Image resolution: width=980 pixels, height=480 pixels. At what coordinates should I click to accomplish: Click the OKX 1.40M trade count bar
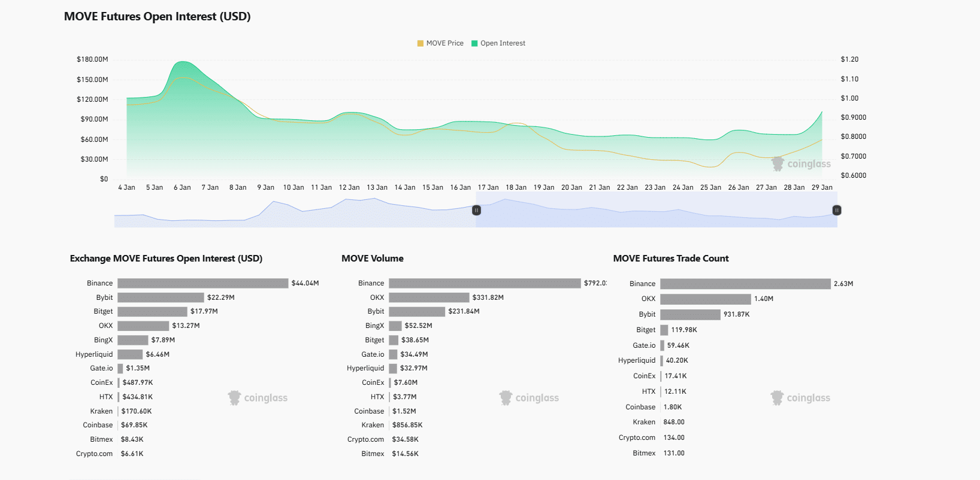(x=706, y=299)
